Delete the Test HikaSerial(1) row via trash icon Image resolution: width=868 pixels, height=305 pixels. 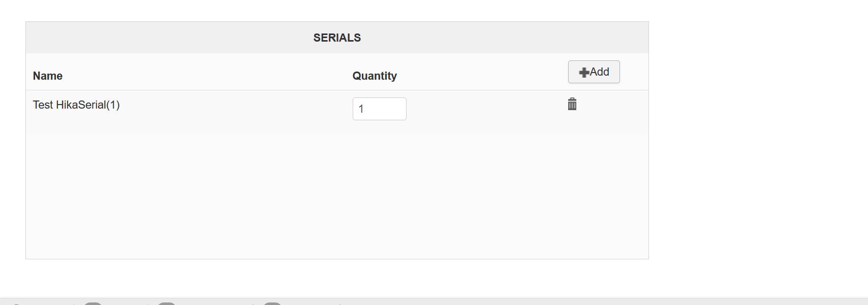[x=572, y=104]
